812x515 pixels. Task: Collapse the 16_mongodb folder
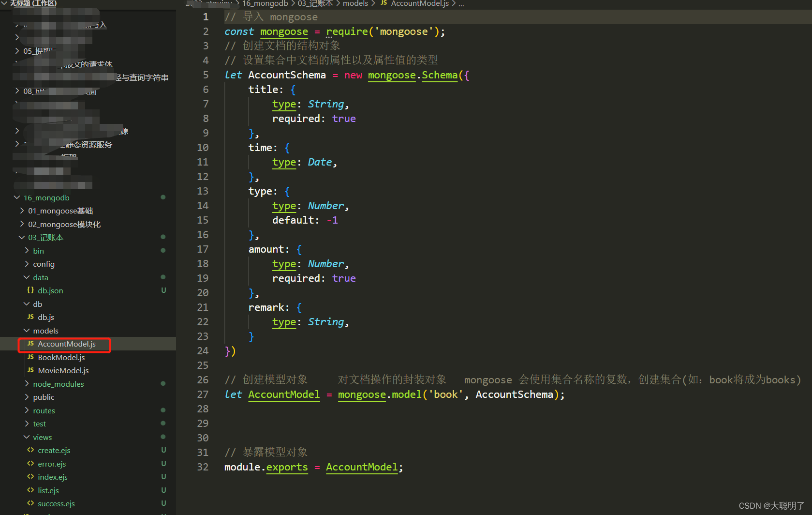point(17,197)
